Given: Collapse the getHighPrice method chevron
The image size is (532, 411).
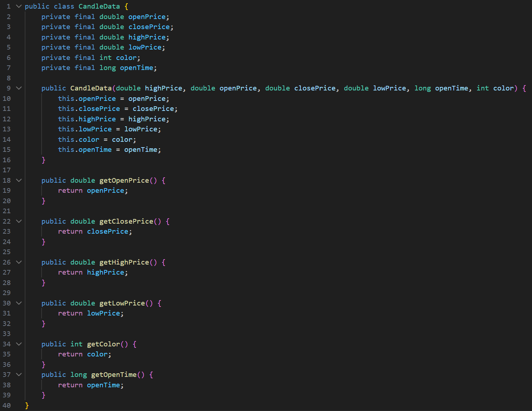Looking at the screenshot, I should click(19, 262).
